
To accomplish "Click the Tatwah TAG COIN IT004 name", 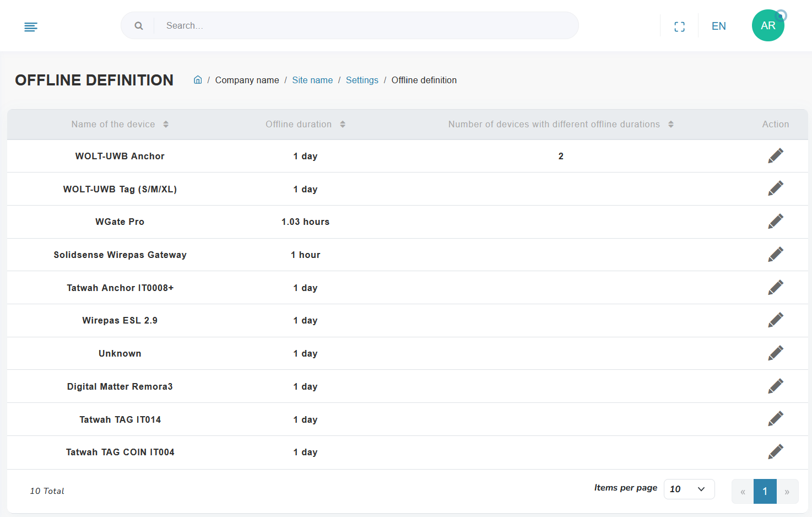I will [x=120, y=452].
